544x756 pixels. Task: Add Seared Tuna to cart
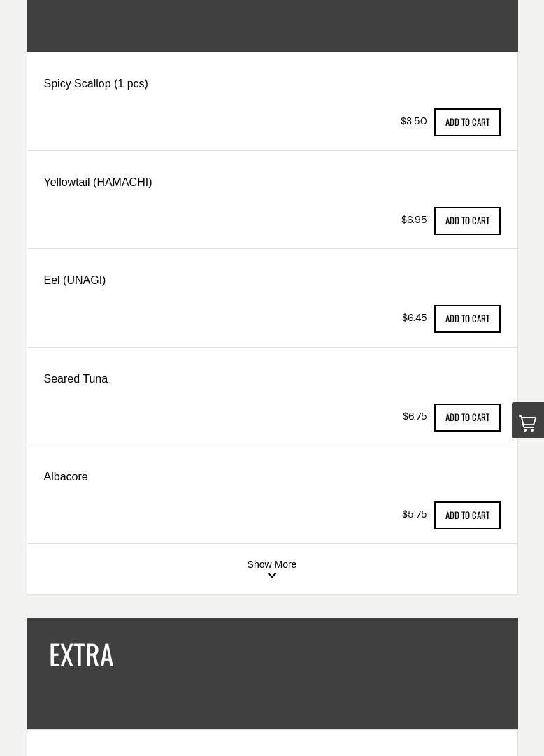(x=467, y=418)
